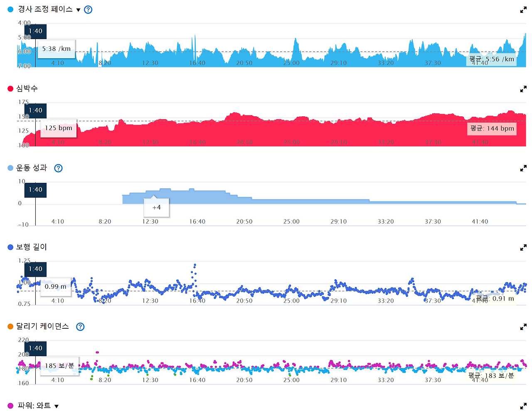The image size is (532, 411).
Task: Click the +4 performance condition tooltip
Action: click(x=156, y=207)
